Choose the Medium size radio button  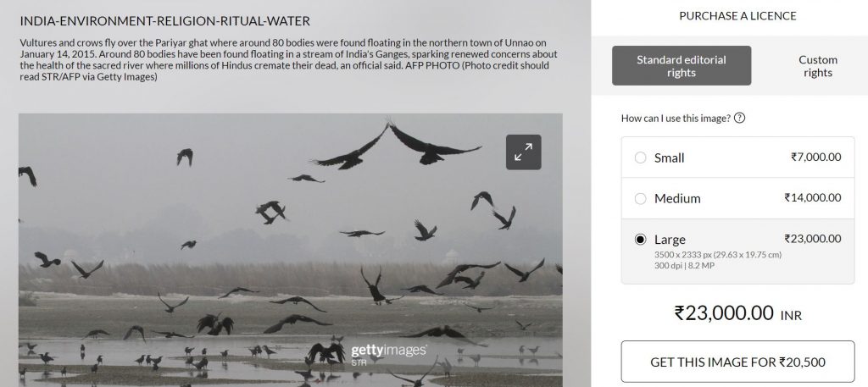click(640, 198)
